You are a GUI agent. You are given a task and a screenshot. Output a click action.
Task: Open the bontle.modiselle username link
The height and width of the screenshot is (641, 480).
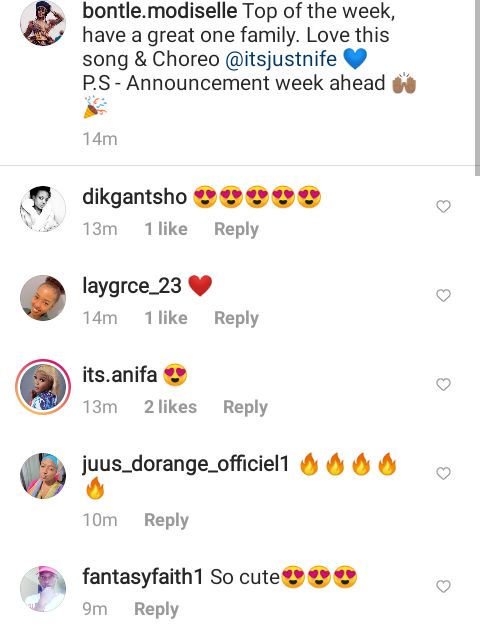(x=159, y=11)
